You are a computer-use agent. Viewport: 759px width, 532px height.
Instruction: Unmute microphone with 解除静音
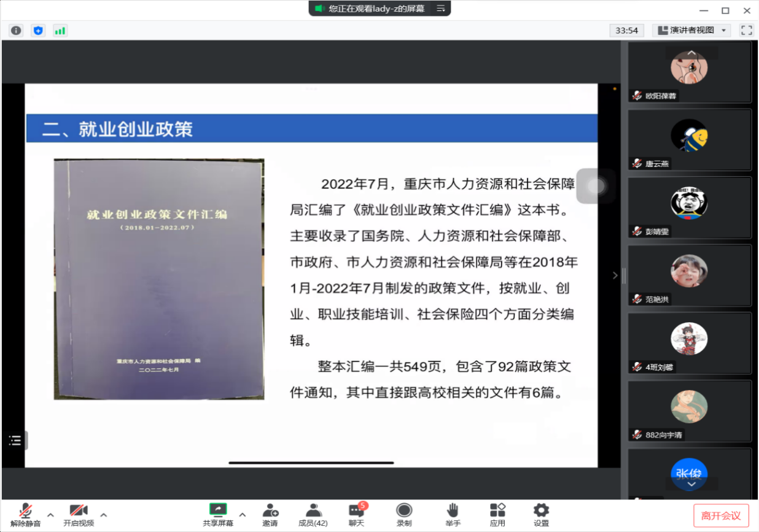point(26,514)
